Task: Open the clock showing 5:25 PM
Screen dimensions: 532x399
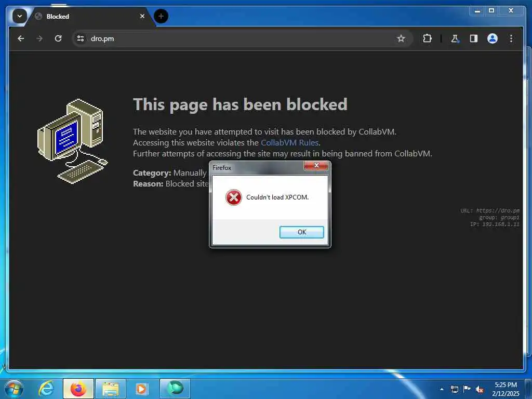Action: [x=506, y=389]
